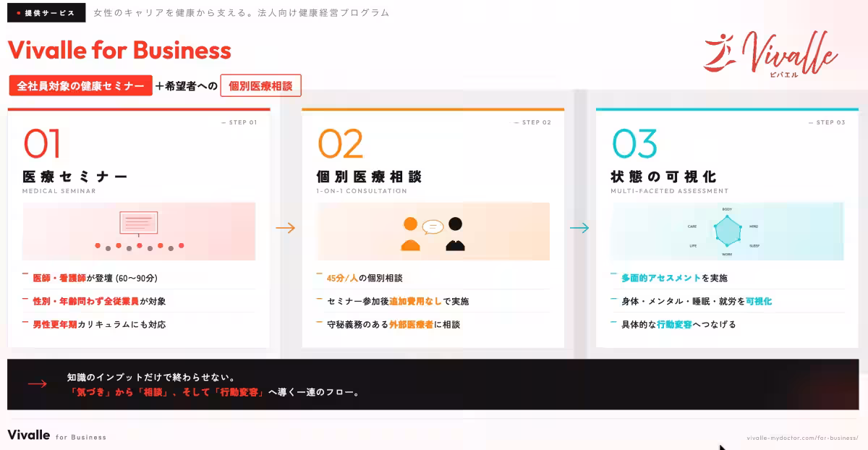
Task: Click セミナー参加後追加費用なしで実施 line
Action: [x=398, y=301]
